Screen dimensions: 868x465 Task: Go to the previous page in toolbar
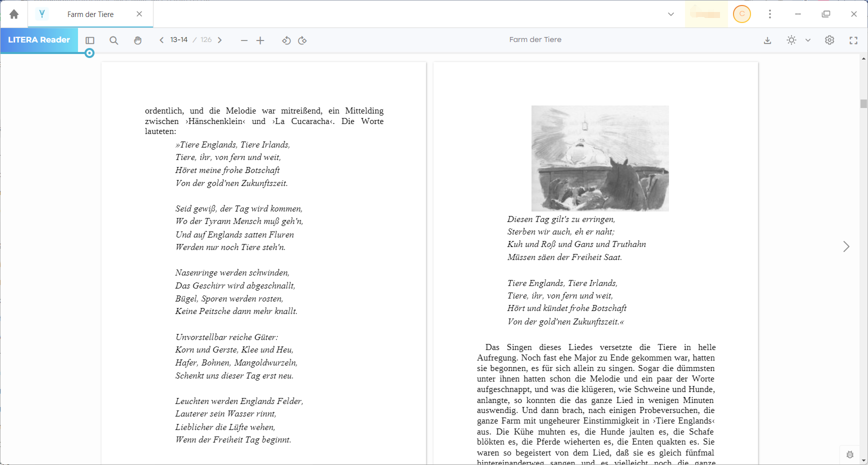click(161, 40)
